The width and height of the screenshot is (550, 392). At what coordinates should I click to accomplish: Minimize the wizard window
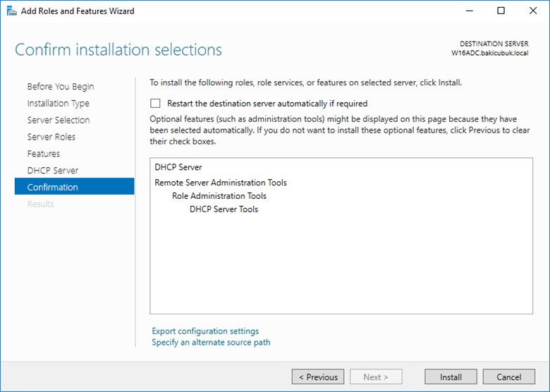pyautogui.click(x=468, y=11)
